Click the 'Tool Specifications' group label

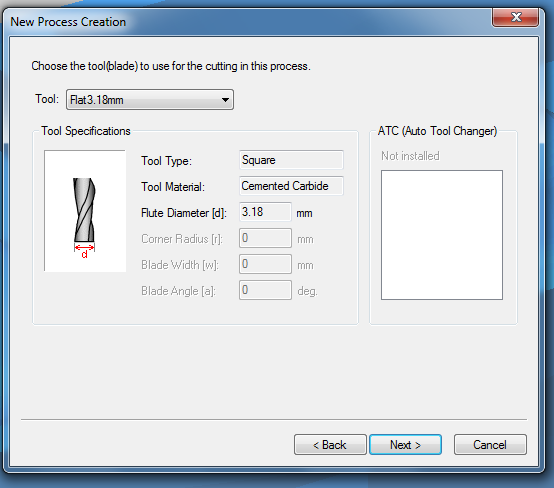[86, 131]
